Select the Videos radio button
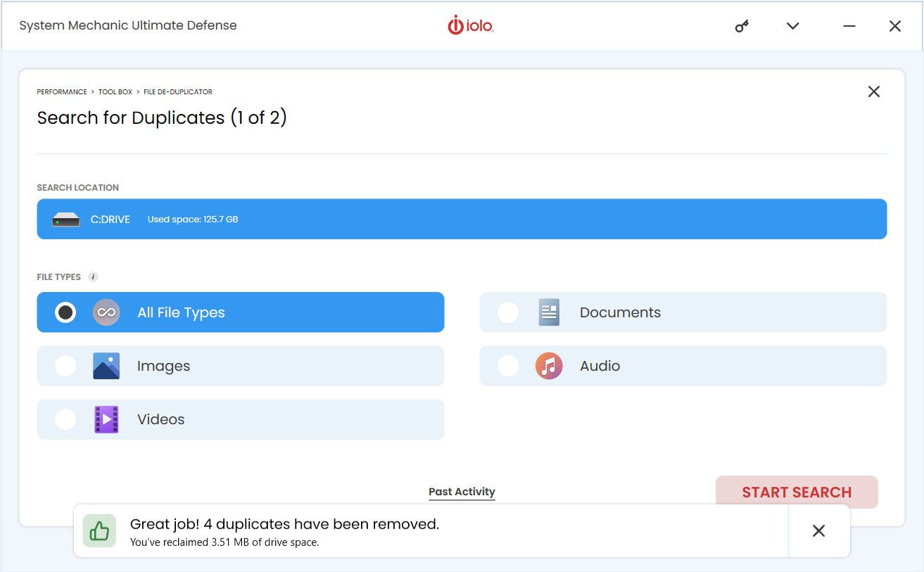924x572 pixels. (x=65, y=419)
